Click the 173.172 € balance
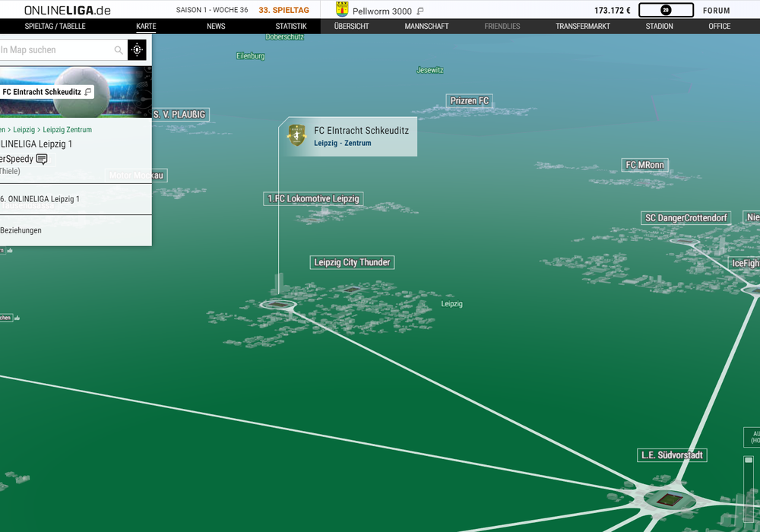 click(x=612, y=10)
